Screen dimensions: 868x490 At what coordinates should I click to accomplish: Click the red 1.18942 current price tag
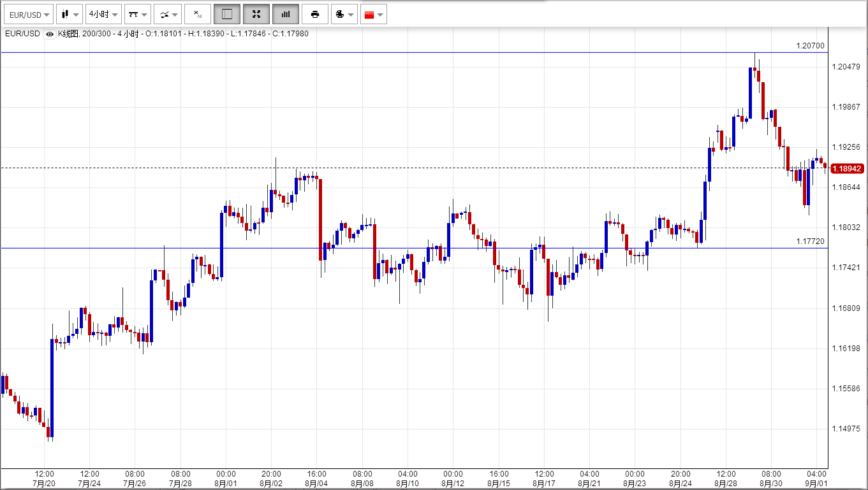pyautogui.click(x=848, y=168)
